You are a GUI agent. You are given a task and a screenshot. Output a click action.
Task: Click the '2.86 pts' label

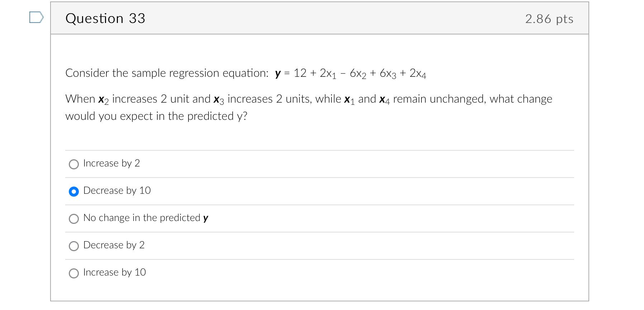click(549, 19)
